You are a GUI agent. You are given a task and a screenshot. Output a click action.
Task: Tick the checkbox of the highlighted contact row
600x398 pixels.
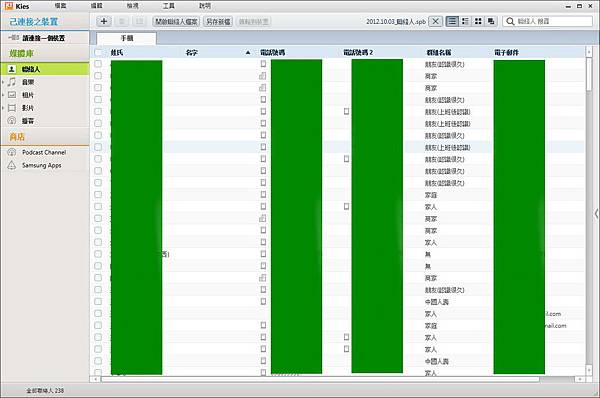[x=98, y=147]
